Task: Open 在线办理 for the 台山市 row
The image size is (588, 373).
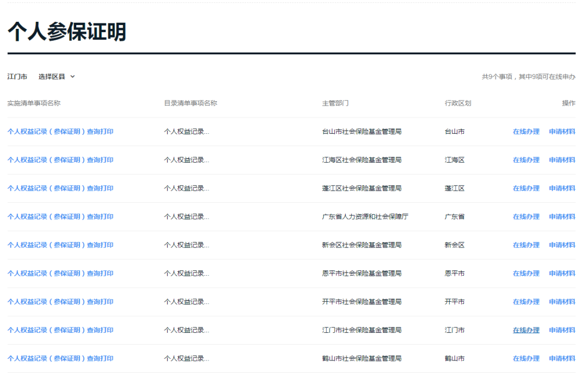Action: [525, 131]
